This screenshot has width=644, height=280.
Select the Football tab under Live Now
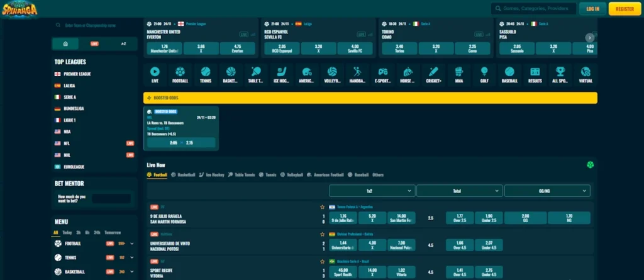157,175
